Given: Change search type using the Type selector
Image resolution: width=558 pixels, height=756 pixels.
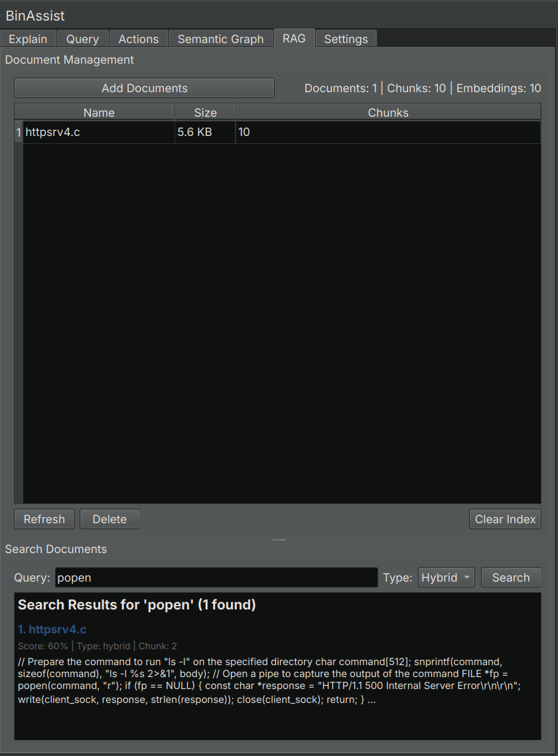Looking at the screenshot, I should pos(446,577).
